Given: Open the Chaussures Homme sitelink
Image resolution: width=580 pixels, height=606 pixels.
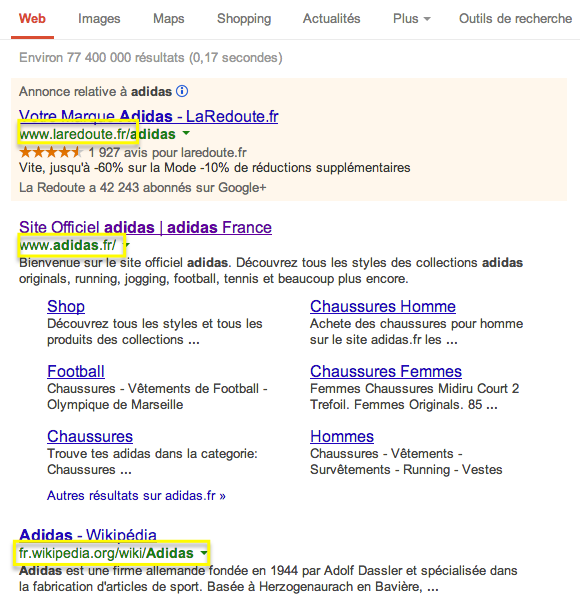Looking at the screenshot, I should [383, 306].
